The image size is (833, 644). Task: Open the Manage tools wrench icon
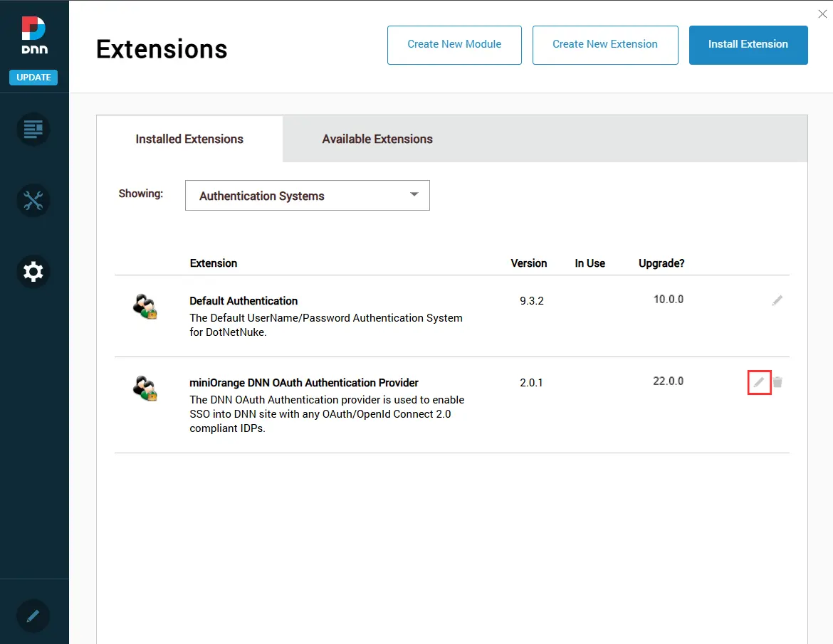[x=33, y=200]
